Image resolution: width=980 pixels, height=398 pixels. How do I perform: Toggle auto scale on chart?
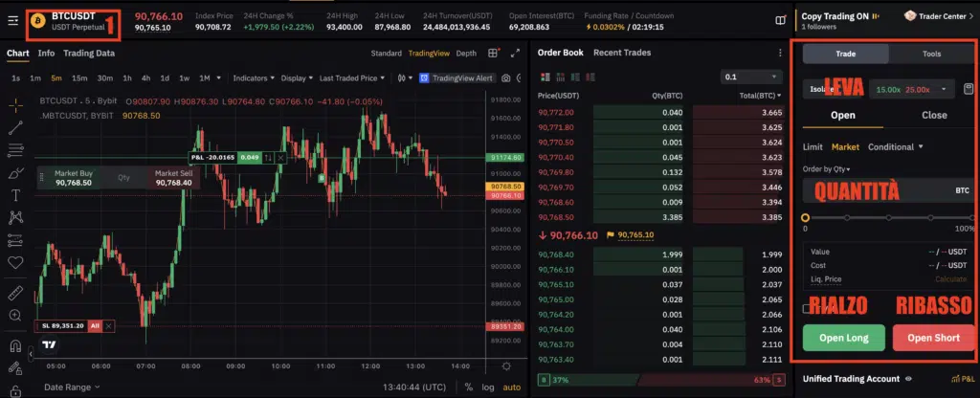511,387
